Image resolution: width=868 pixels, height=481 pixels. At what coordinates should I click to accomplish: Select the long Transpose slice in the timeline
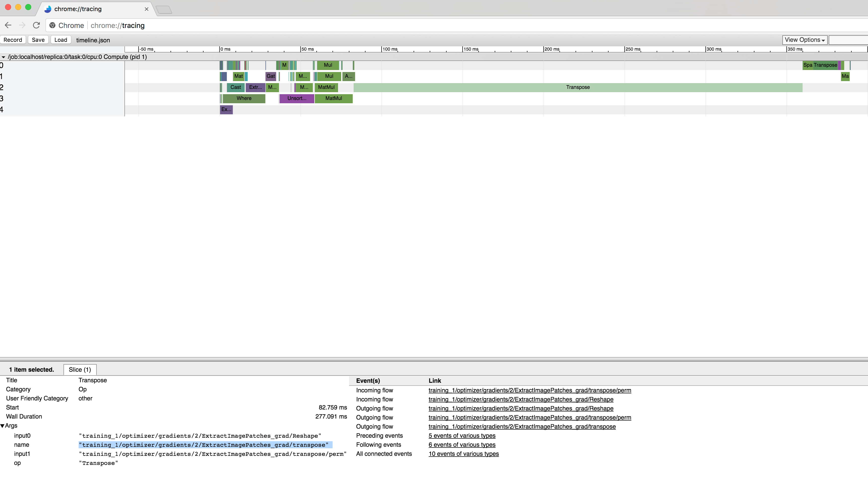click(x=577, y=87)
